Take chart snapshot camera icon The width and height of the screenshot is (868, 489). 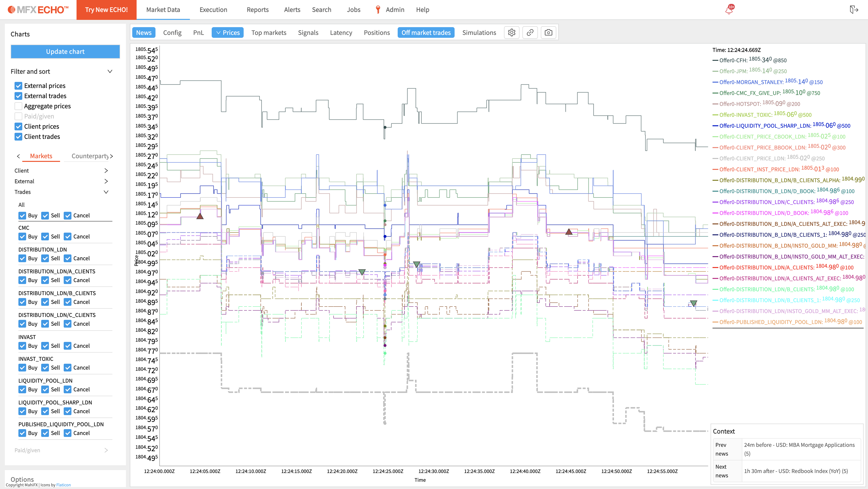(x=548, y=33)
